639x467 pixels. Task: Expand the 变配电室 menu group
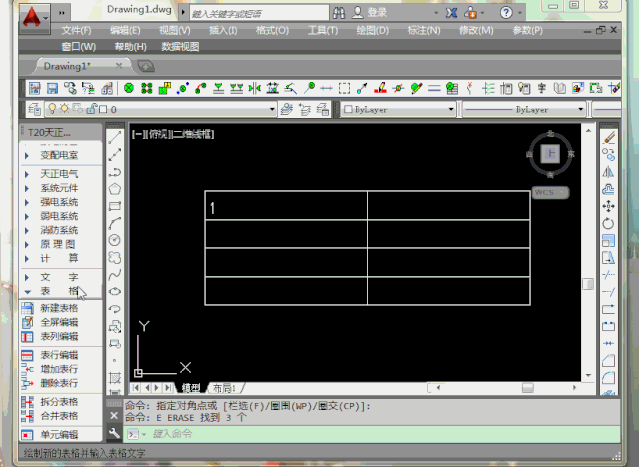(x=61, y=155)
